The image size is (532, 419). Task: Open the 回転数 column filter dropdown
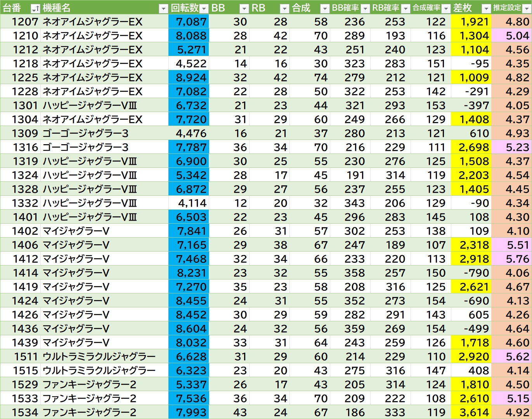point(204,9)
